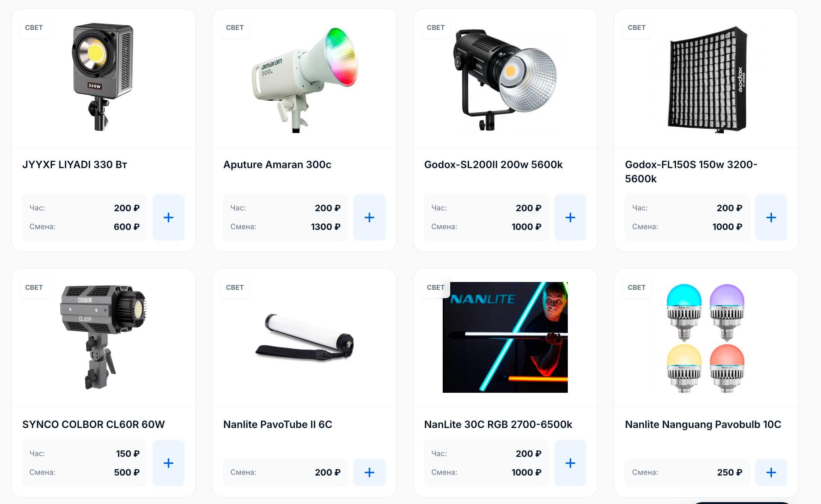Viewport: 821px width, 504px height.
Task: Select the 1300 ₽ Смена price of Amaran 300c
Action: pos(325,227)
